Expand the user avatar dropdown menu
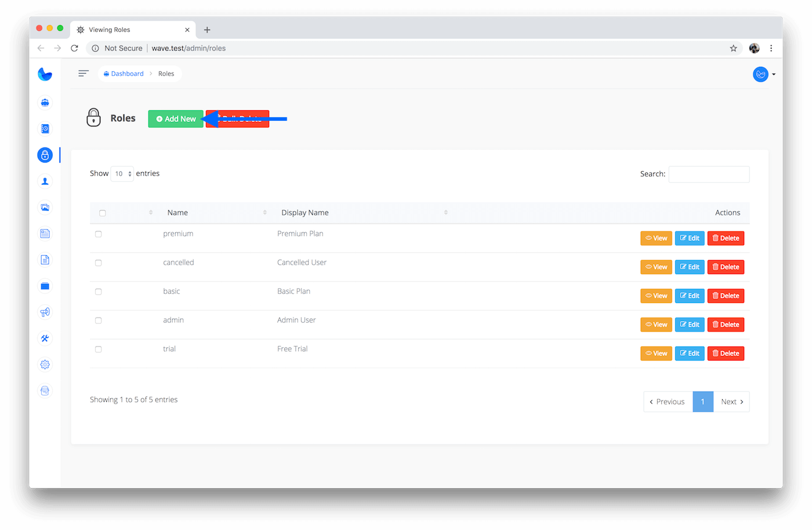The width and height of the screenshot is (812, 530). pos(764,74)
